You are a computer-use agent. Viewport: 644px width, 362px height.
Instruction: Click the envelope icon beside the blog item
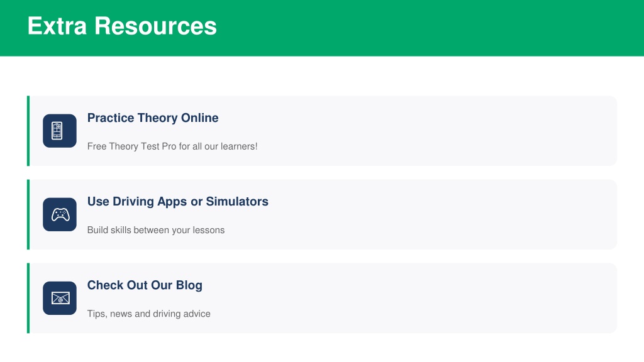[x=60, y=298]
